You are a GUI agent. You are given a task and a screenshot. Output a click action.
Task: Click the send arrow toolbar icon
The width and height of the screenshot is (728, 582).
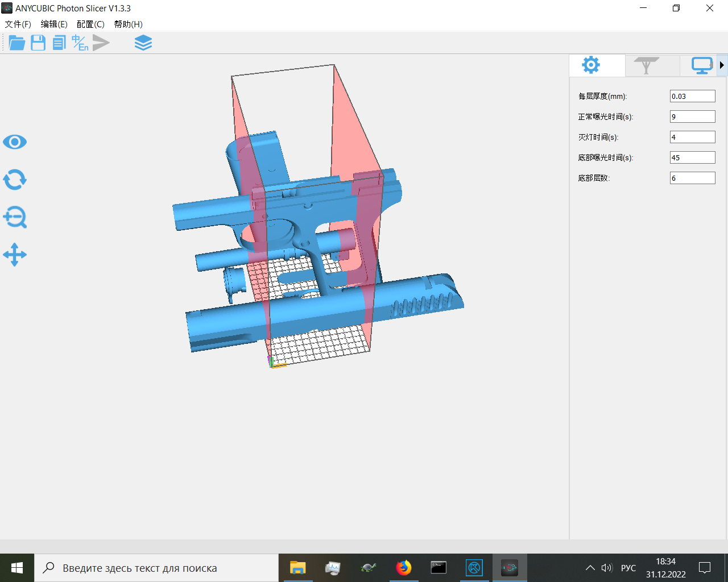tap(101, 43)
